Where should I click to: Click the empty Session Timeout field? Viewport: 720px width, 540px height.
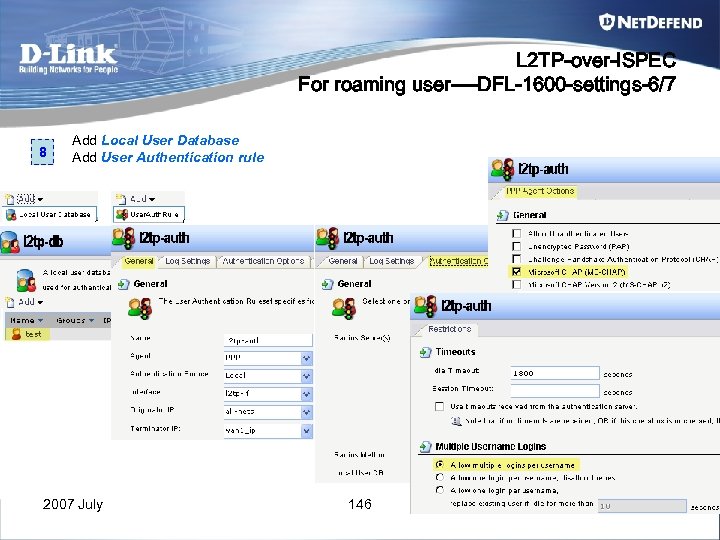555,391
